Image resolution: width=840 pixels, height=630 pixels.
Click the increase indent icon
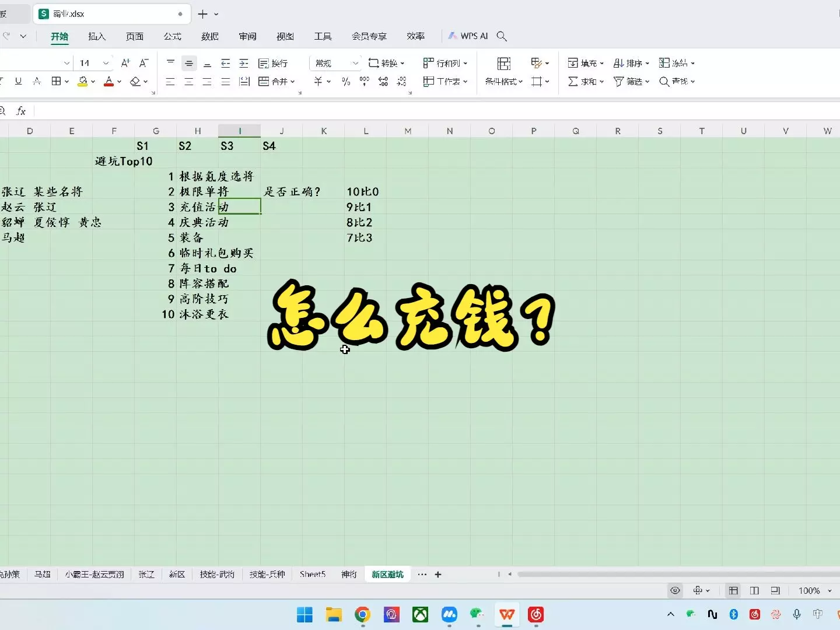click(x=244, y=63)
